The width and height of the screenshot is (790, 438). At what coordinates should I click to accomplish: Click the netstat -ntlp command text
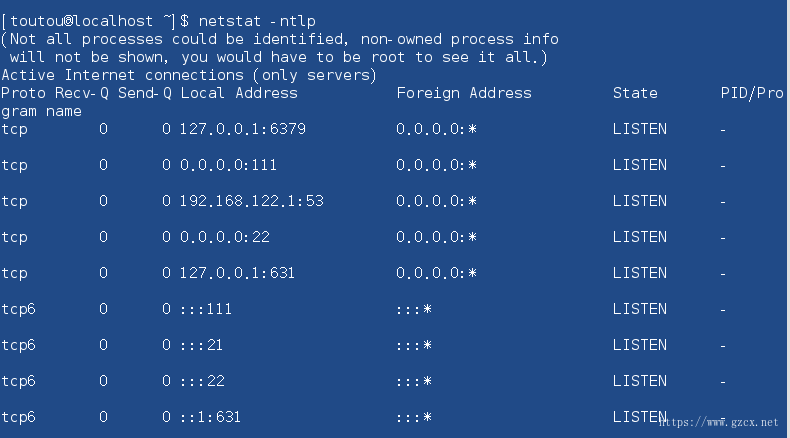(257, 21)
